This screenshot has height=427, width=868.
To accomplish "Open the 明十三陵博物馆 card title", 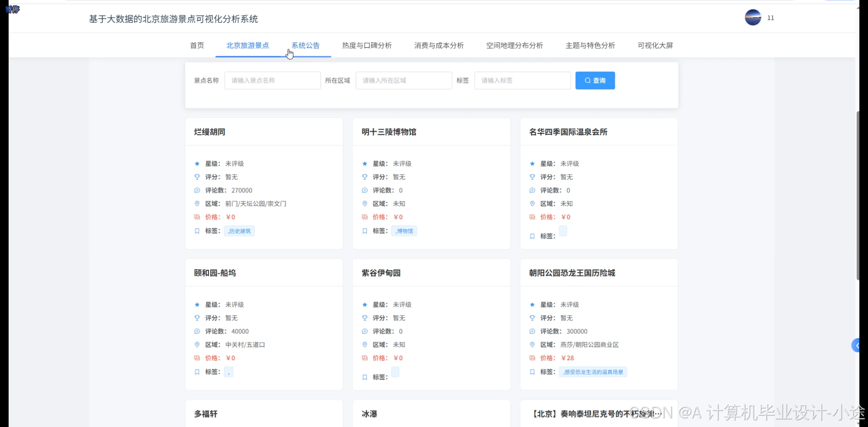I will click(389, 132).
